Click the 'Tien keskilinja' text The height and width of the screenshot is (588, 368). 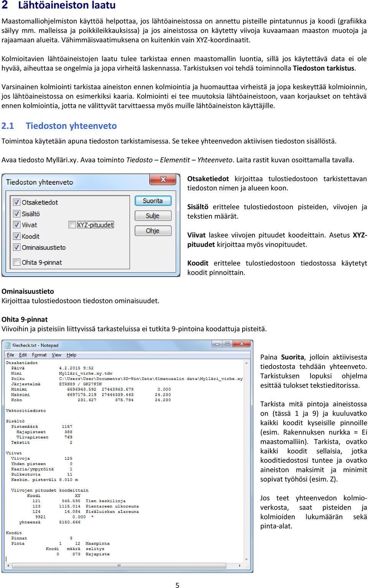click(106, 501)
